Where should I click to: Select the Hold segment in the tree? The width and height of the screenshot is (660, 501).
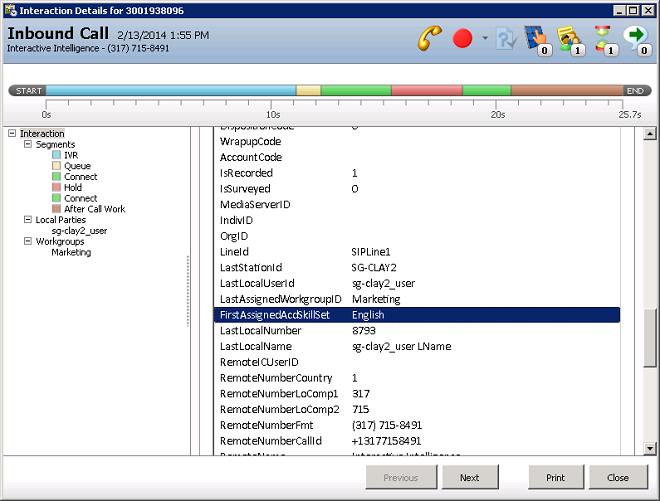coord(73,187)
